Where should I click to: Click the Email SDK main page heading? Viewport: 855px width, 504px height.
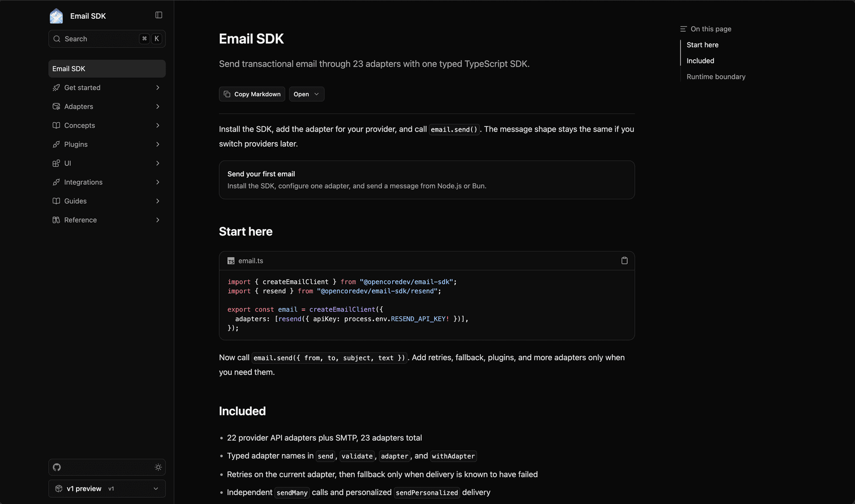pos(251,39)
